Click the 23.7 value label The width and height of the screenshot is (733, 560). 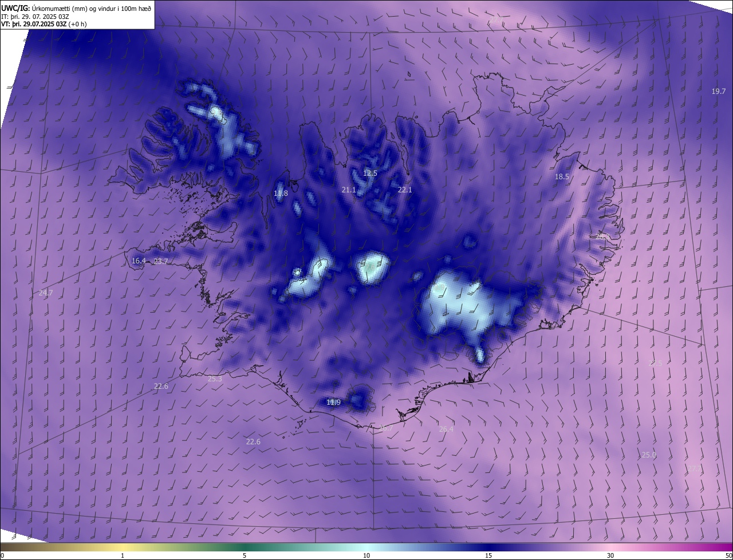point(161,262)
